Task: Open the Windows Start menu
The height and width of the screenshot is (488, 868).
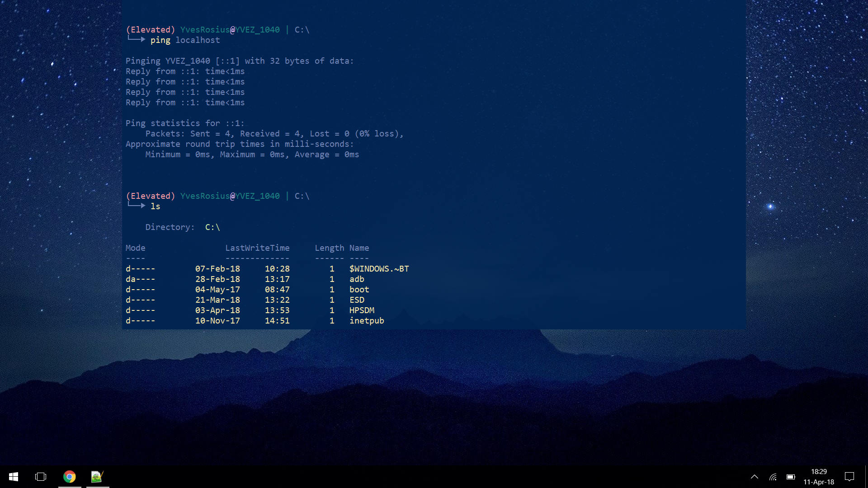Action: tap(14, 477)
